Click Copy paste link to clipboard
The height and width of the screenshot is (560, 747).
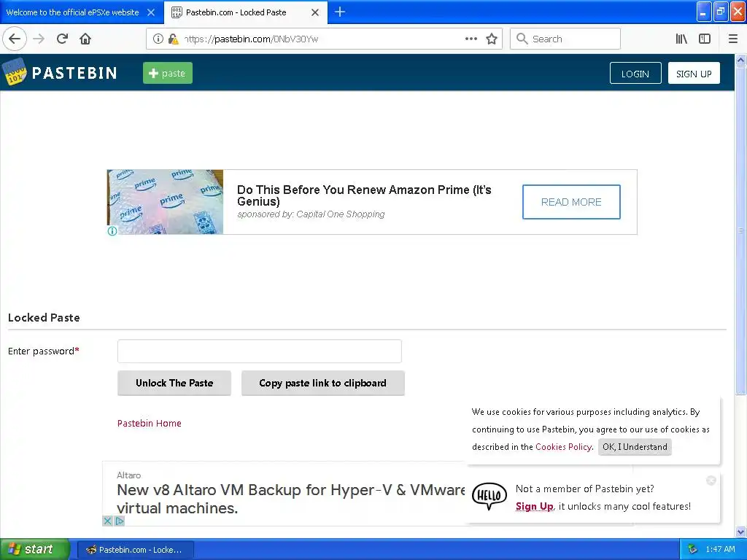[x=323, y=383]
